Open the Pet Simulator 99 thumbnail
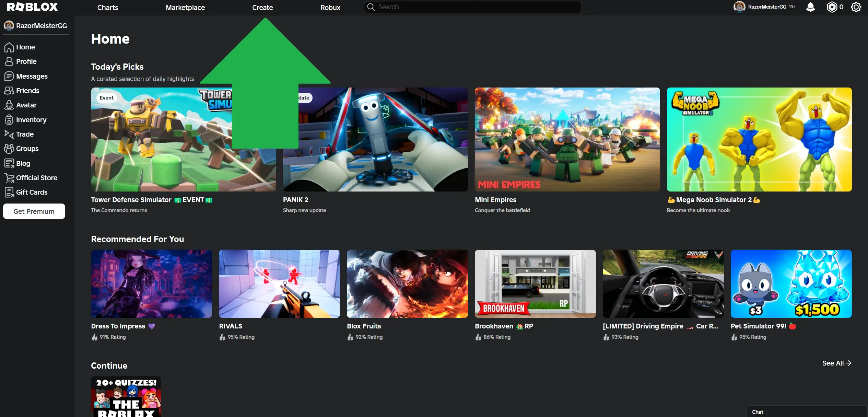868x417 pixels. click(791, 284)
